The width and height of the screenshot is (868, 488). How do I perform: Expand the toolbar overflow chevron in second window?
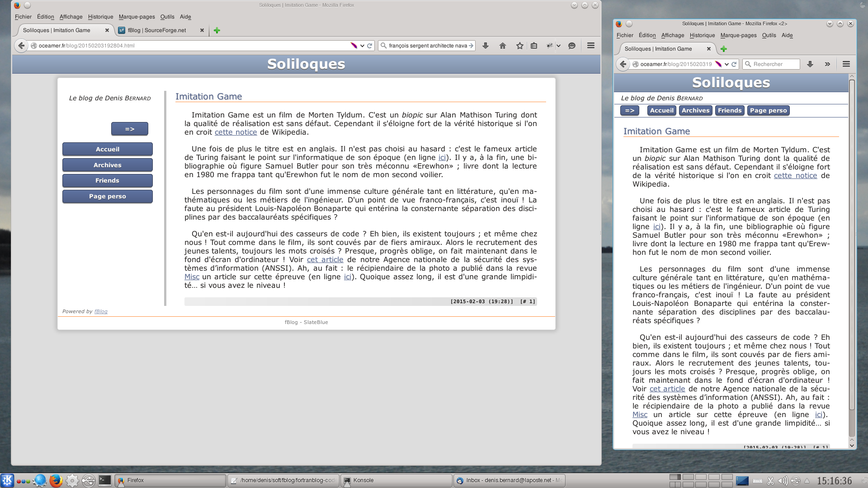pos(828,64)
